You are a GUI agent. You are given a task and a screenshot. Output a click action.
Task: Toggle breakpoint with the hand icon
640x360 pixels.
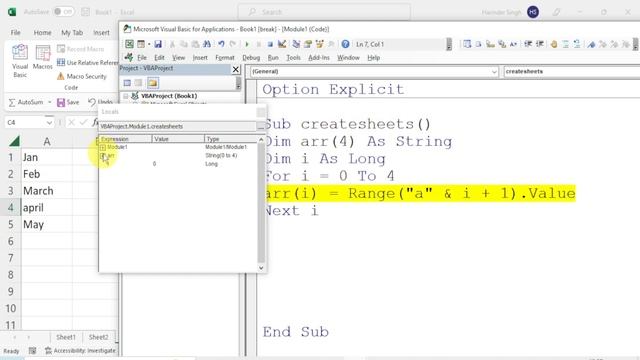(554, 44)
